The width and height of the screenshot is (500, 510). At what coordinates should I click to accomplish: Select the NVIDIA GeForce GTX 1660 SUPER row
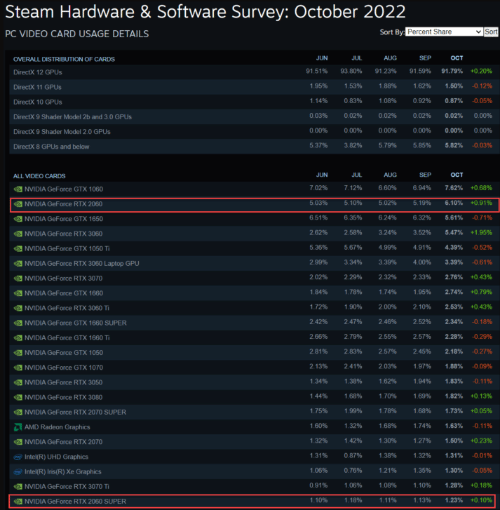point(252,323)
